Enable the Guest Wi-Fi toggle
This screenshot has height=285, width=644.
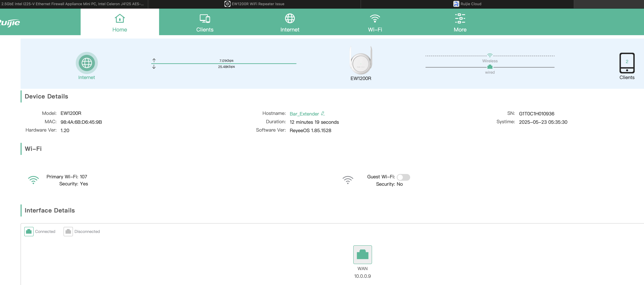coord(403,177)
